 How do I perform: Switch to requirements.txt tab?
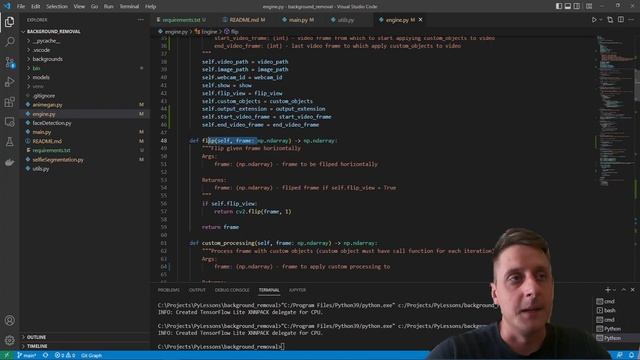(x=181, y=20)
